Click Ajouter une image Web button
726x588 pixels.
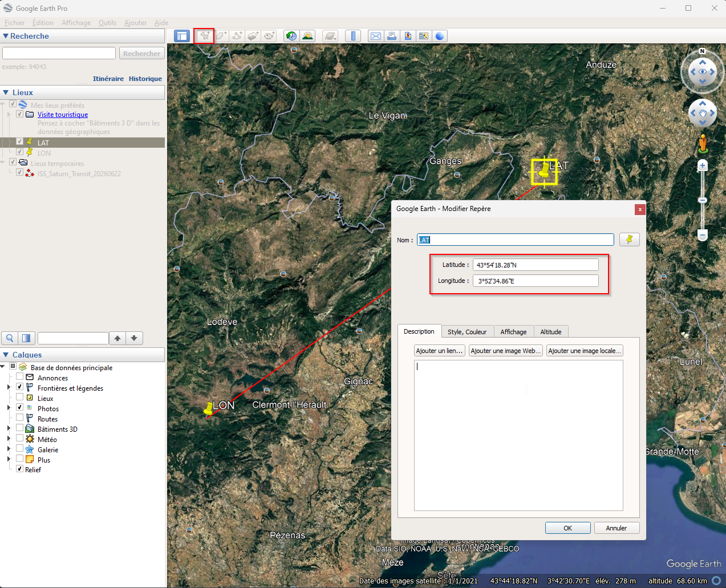(x=505, y=351)
